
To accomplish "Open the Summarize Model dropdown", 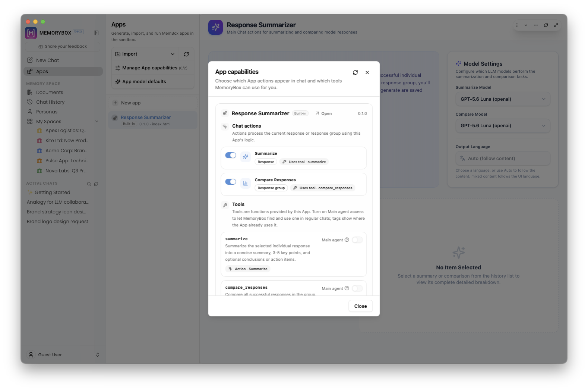I will (503, 99).
